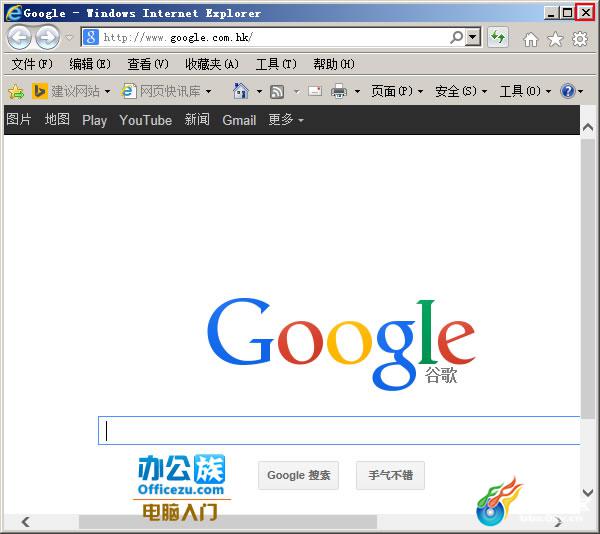Open the 工具(O) command bar menu
This screenshot has width=600, height=534.
pos(525,91)
